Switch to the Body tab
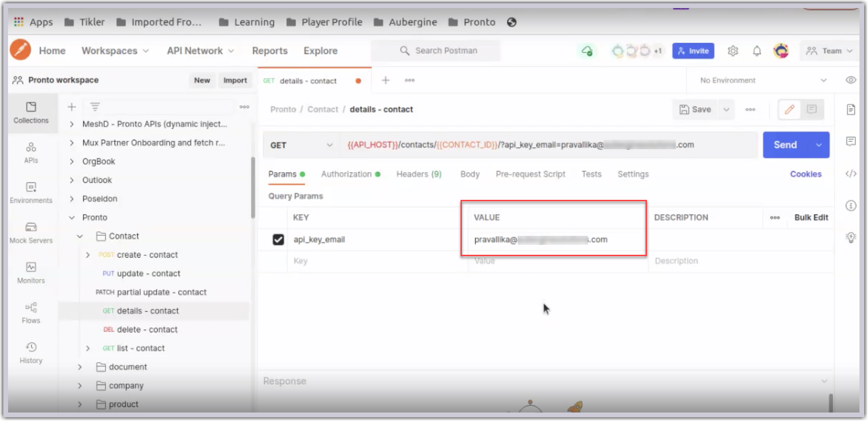Image resolution: width=868 pixels, height=421 pixels. [x=470, y=174]
